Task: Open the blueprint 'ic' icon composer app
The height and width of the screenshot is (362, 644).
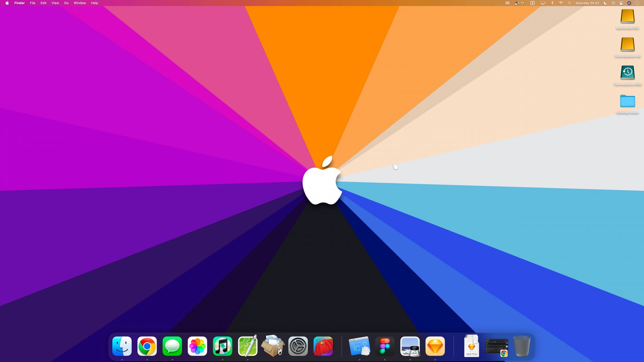Action: coord(360,346)
